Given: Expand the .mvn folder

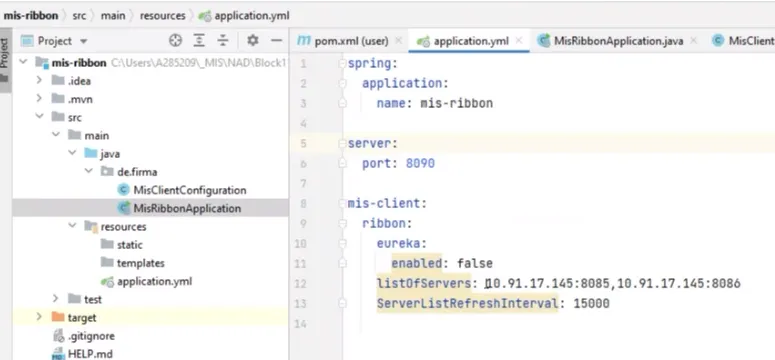Looking at the screenshot, I should [x=39, y=99].
